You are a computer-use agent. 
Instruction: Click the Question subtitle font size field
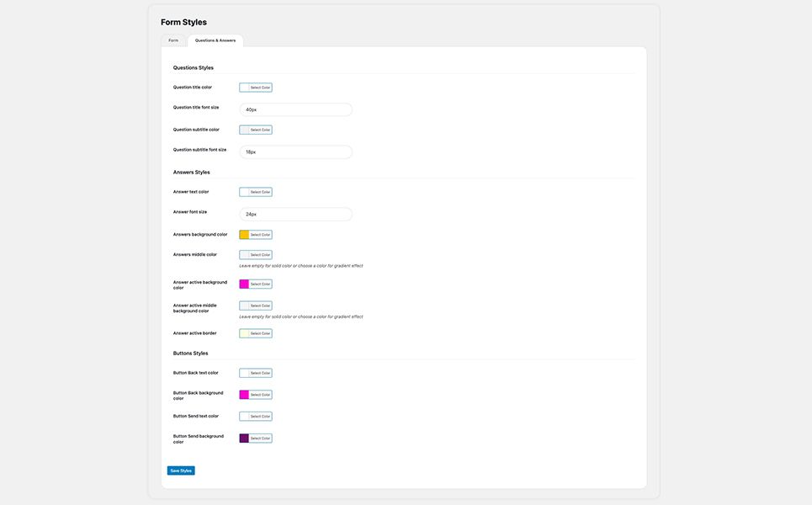(295, 152)
